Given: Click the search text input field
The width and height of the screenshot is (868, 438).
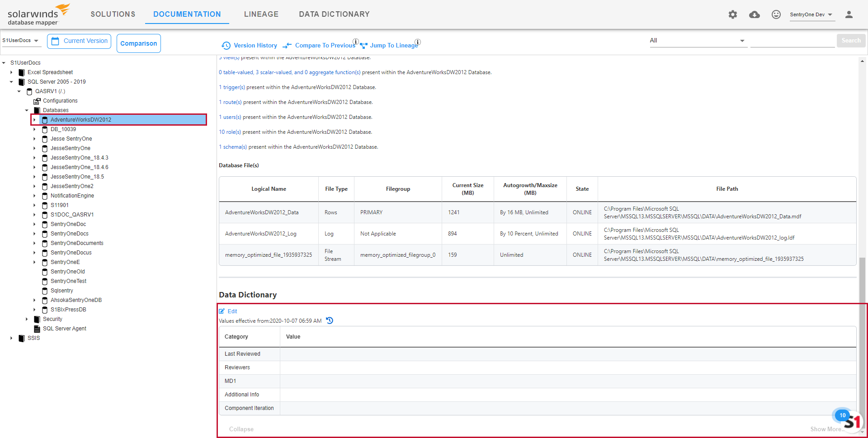Looking at the screenshot, I should [793, 41].
